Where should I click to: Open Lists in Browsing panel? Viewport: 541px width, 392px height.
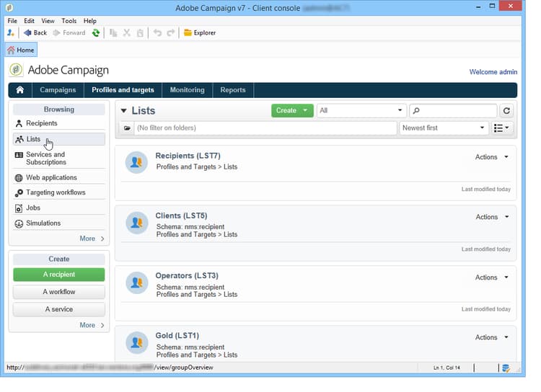(x=59, y=139)
